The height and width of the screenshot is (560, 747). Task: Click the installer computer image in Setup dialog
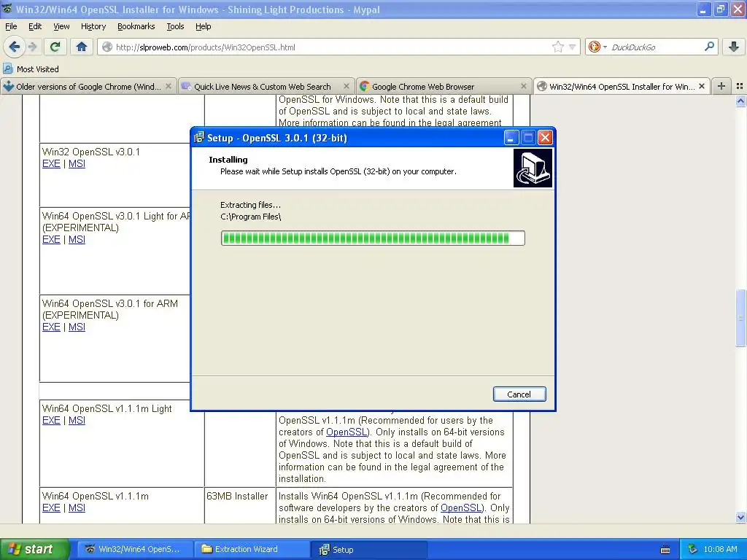click(533, 168)
